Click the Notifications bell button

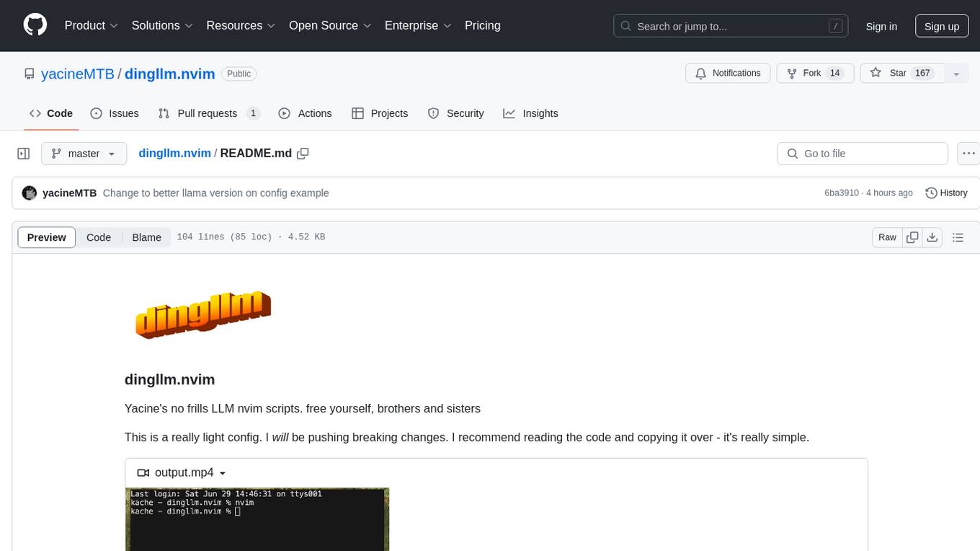tap(728, 73)
